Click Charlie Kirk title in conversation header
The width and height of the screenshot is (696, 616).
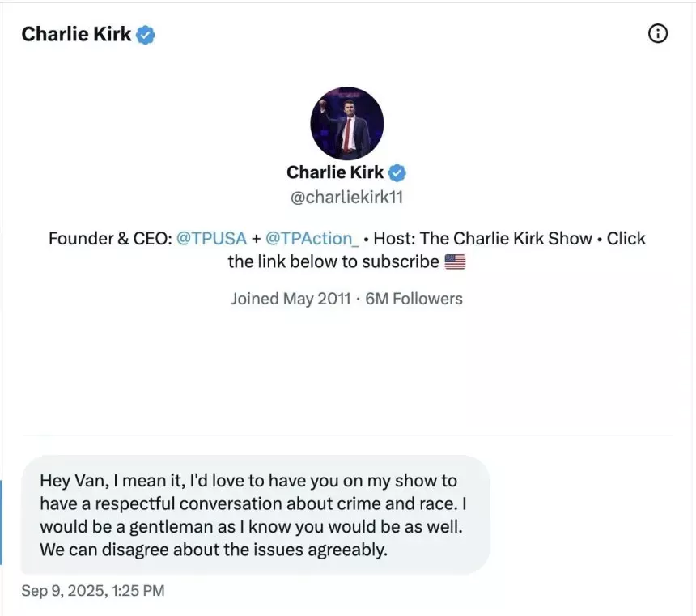(x=76, y=34)
